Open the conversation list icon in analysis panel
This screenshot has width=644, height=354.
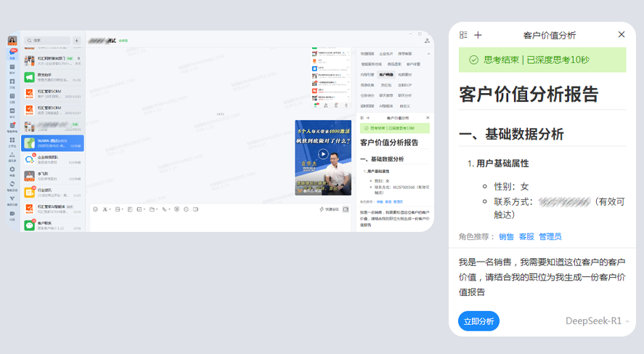click(x=463, y=35)
